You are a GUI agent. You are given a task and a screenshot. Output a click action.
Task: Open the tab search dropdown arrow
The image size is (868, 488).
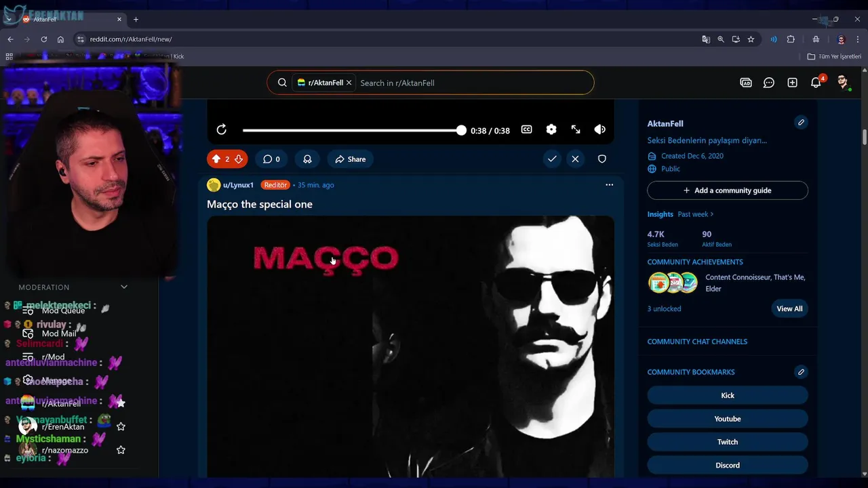coord(9,19)
